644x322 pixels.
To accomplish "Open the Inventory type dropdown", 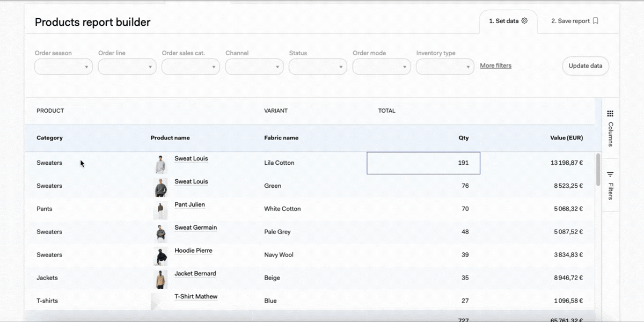I will [x=445, y=67].
